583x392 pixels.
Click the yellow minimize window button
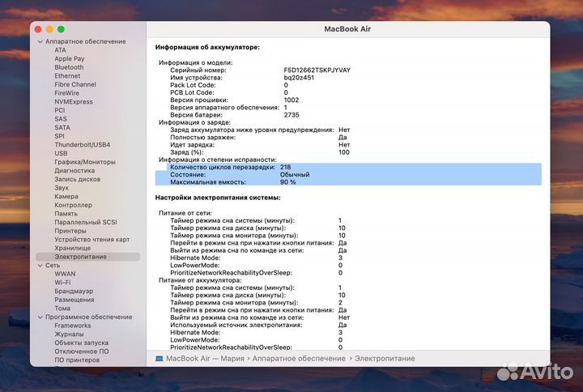click(x=49, y=29)
